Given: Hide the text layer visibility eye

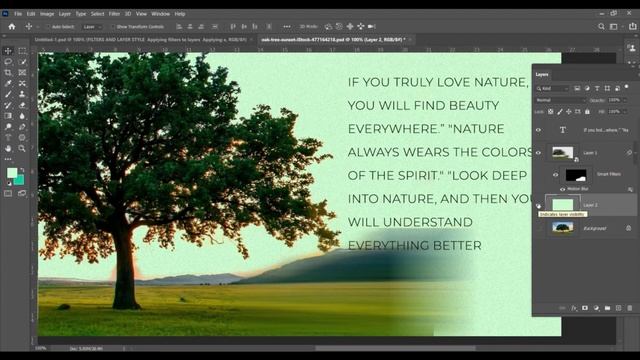Looking at the screenshot, I should [538, 130].
